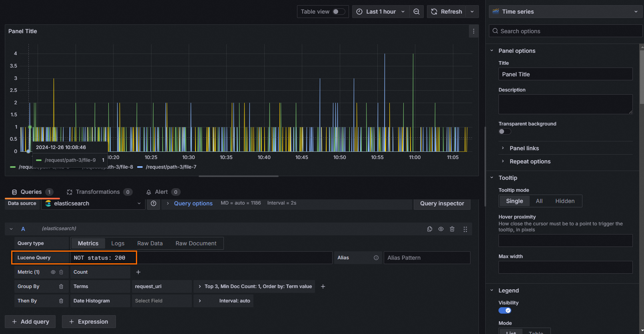The image size is (644, 334).
Task: Add another metric with plus icon
Action: (x=138, y=272)
